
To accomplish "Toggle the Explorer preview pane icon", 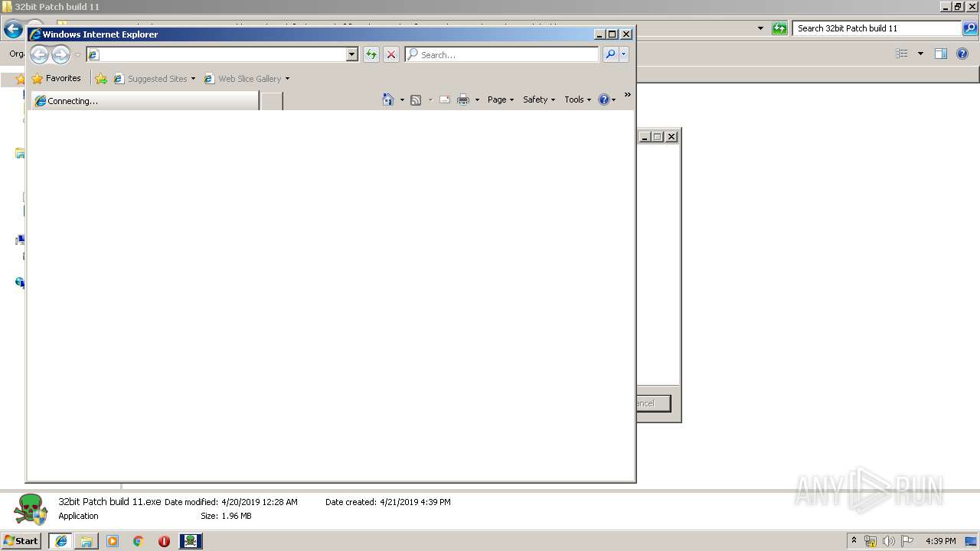I will 941,54.
